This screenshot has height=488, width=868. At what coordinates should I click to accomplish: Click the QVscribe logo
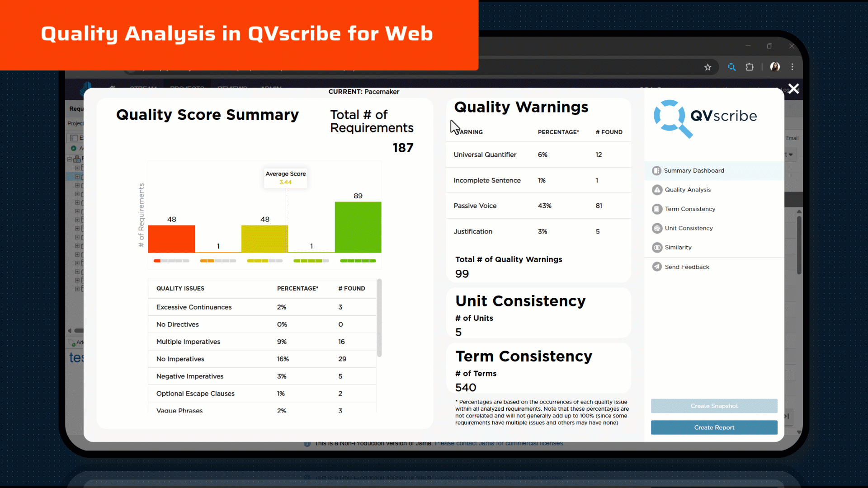pyautogui.click(x=705, y=118)
